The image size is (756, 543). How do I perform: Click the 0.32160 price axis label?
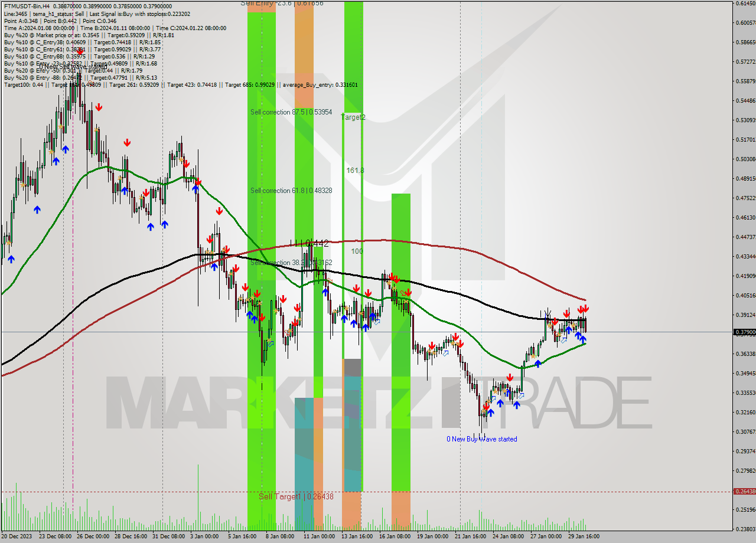pos(745,413)
